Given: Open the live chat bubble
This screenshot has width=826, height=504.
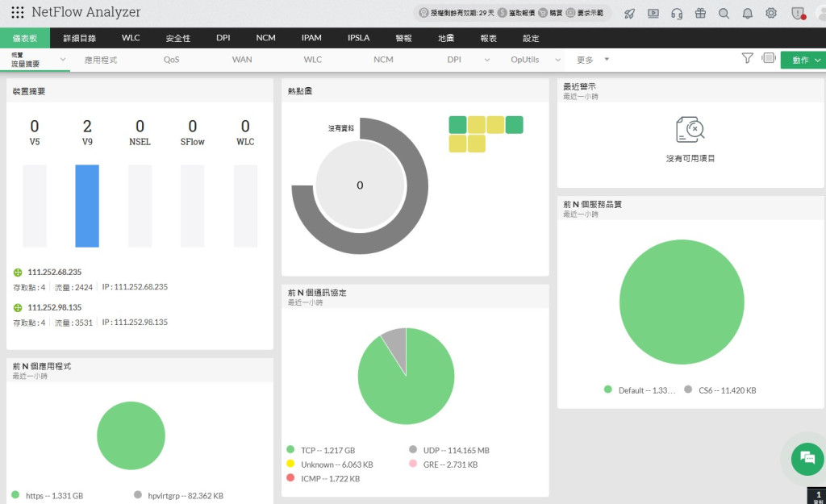Looking at the screenshot, I should click(807, 458).
